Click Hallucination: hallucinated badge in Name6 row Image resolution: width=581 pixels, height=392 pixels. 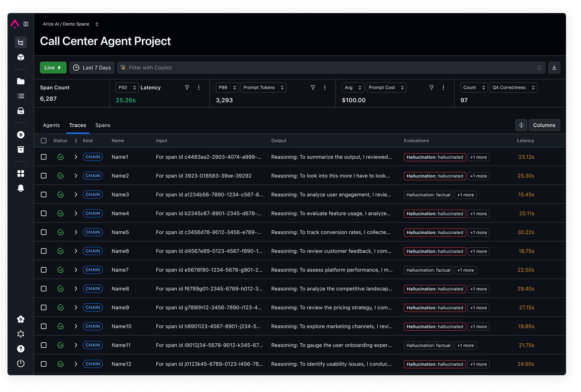(x=435, y=251)
